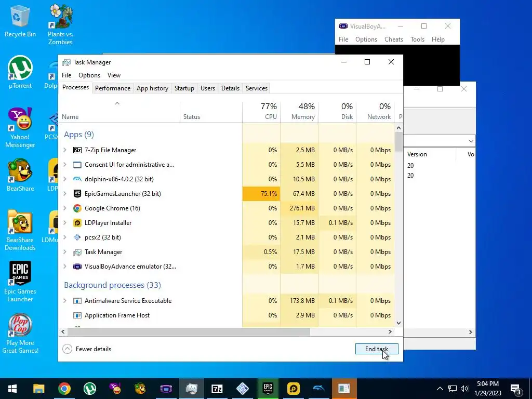Expand the Google Chrome (16) process group
Viewport: 532px width, 399px height.
[x=65, y=208]
